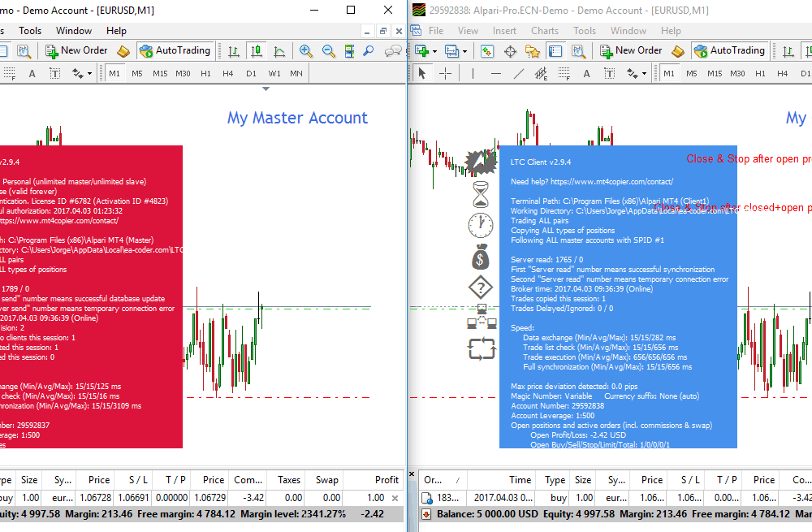Toggle Terminal panel in Client window
Image resolution: width=812 pixels, height=532 pixels.
(x=555, y=51)
